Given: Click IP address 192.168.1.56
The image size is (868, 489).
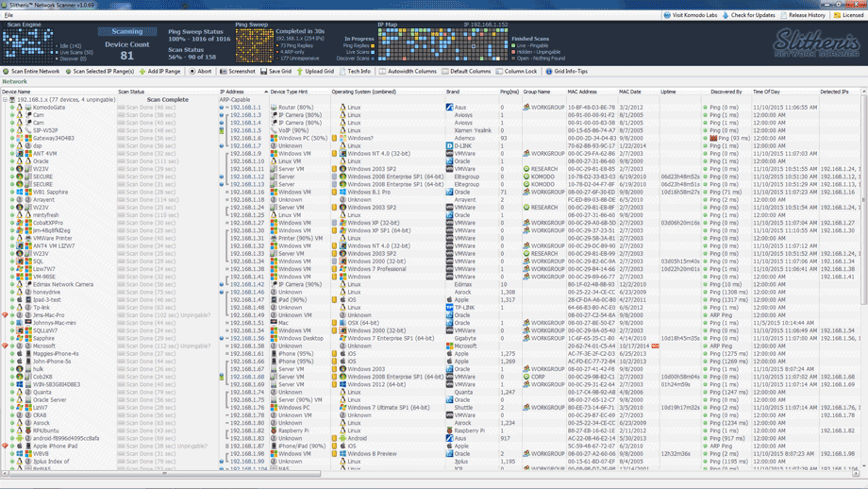Looking at the screenshot, I should (247, 338).
